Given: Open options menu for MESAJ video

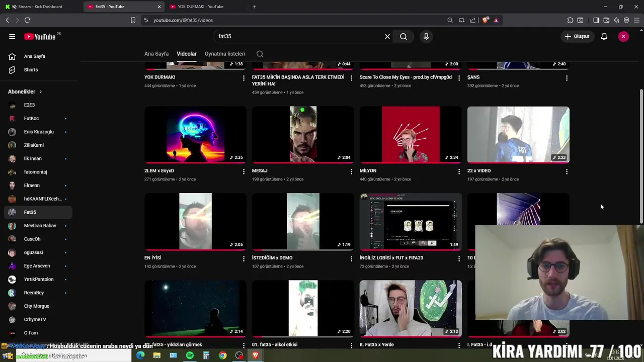Looking at the screenshot, I should pyautogui.click(x=351, y=171).
